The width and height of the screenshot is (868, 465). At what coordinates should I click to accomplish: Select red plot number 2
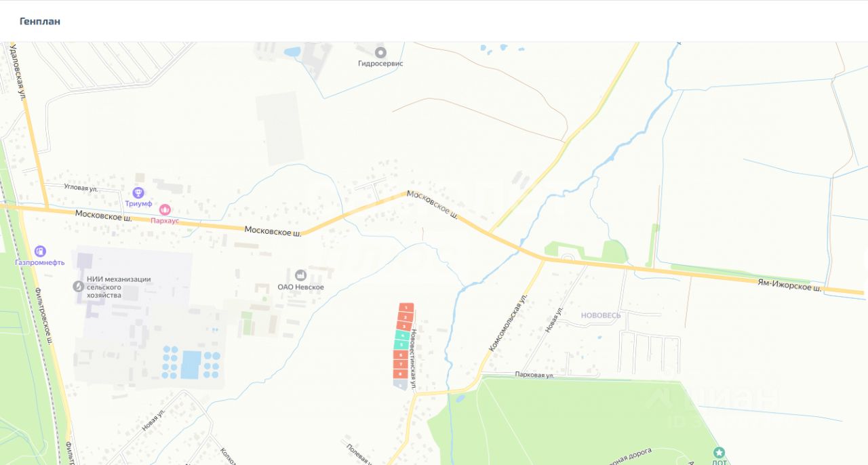[405, 317]
